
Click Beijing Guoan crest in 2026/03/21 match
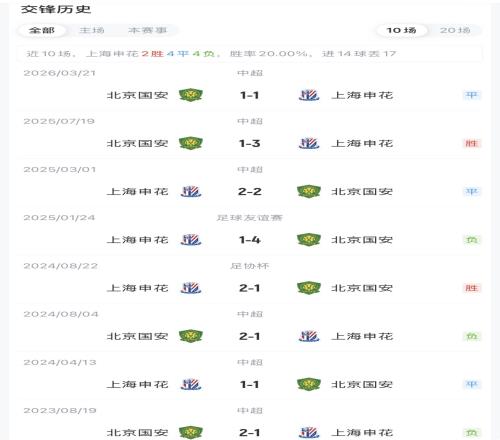pyautogui.click(x=191, y=95)
